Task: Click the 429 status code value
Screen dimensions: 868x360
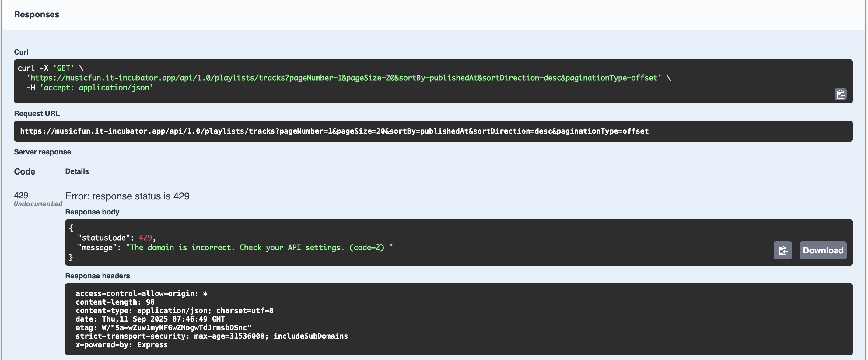Action: click(21, 195)
